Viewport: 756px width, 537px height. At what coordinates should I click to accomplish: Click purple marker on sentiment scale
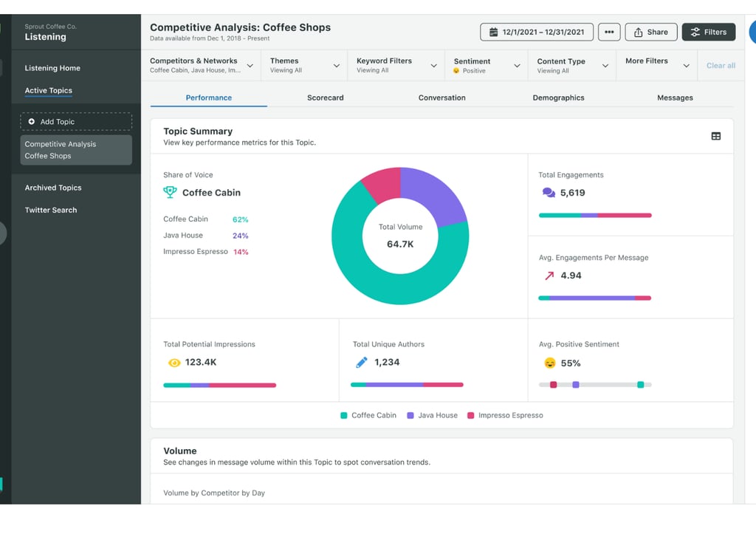point(576,385)
